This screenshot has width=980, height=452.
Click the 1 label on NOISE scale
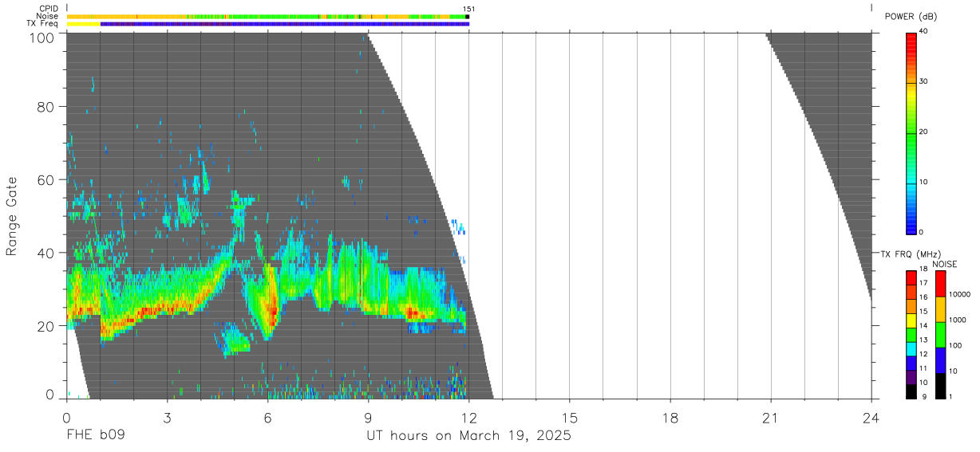[x=950, y=396]
